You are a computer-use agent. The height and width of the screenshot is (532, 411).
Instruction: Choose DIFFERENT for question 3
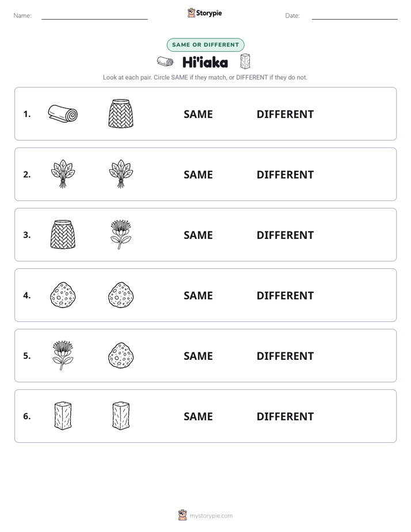[285, 235]
